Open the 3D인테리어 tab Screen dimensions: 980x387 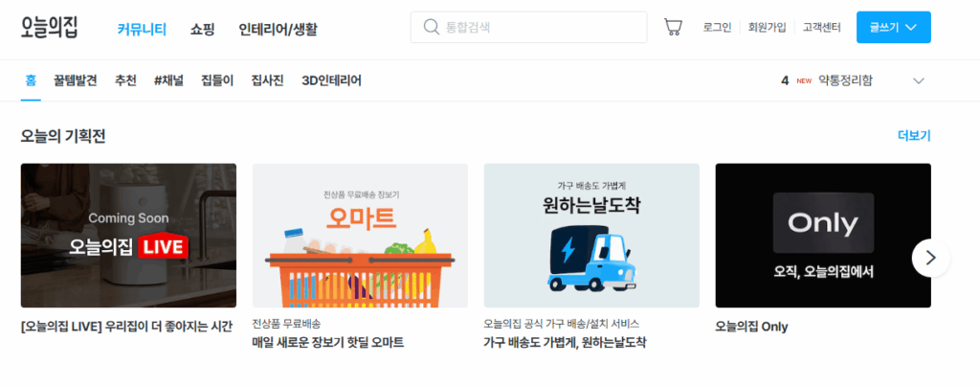point(331,80)
